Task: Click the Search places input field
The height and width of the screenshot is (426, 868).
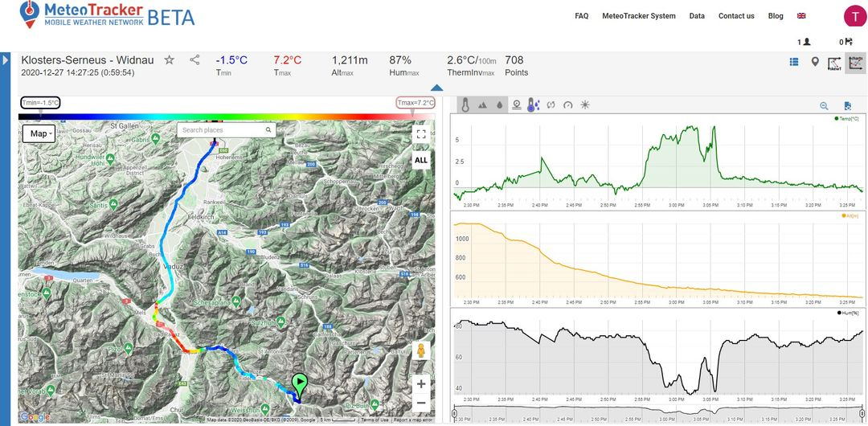Action: point(221,130)
